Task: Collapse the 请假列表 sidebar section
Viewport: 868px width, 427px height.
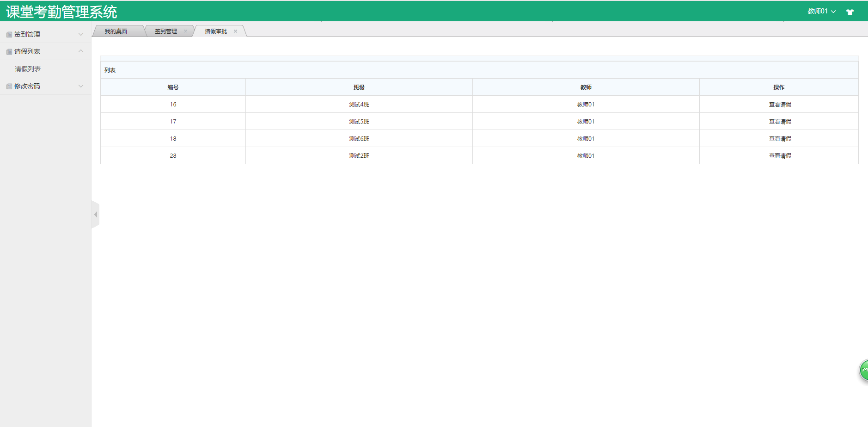Action: coord(81,51)
